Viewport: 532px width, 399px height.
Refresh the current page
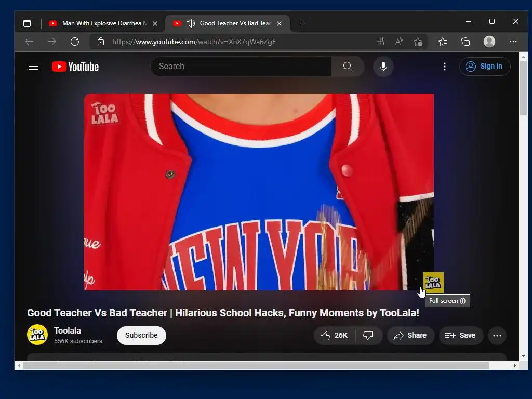75,42
